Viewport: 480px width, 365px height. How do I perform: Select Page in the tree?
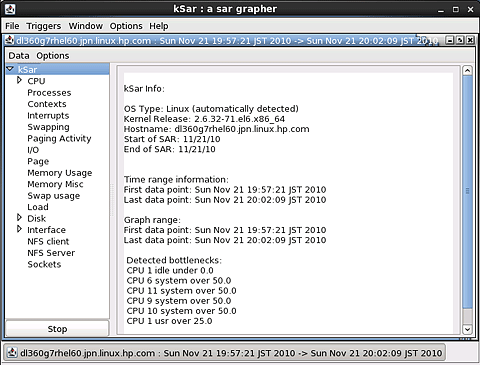pos(38,161)
